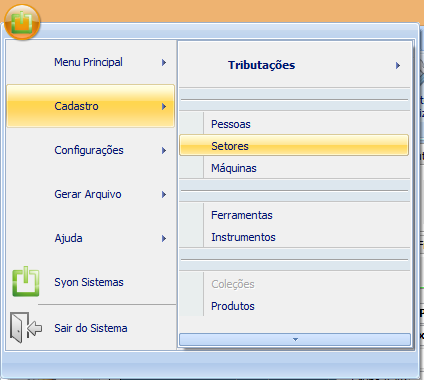Open the Menu Principal submenu

[91, 62]
